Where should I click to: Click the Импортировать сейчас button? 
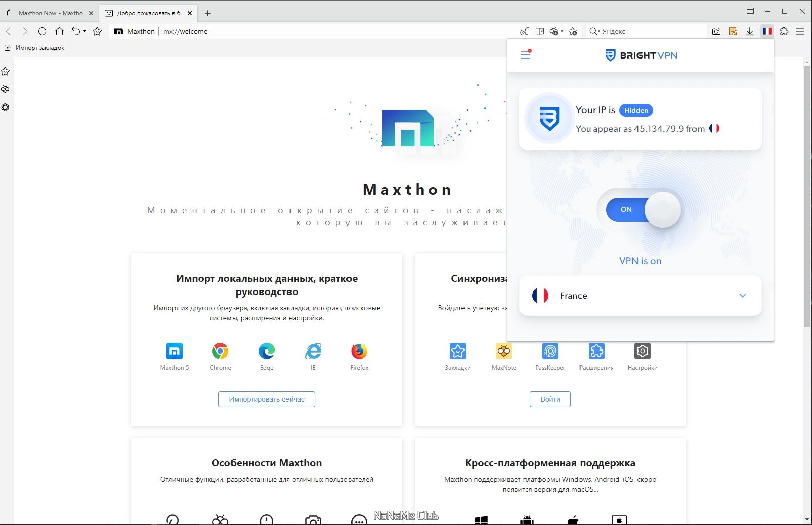(x=266, y=399)
